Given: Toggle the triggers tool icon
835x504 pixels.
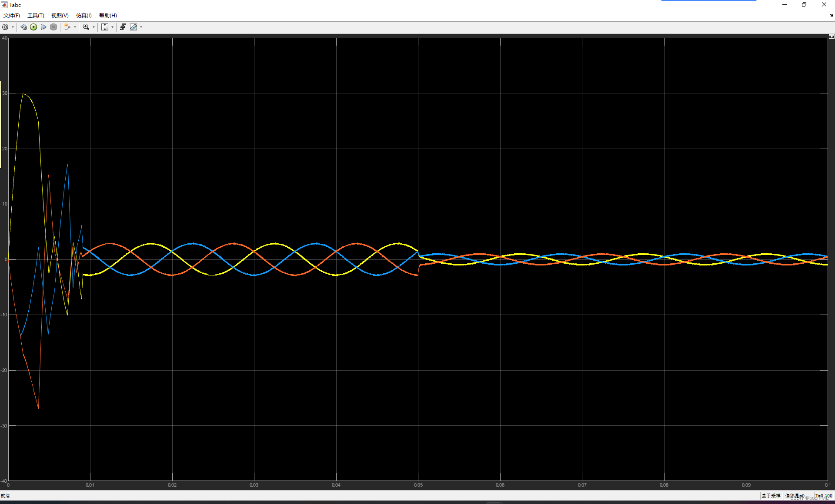Looking at the screenshot, I should [x=123, y=27].
